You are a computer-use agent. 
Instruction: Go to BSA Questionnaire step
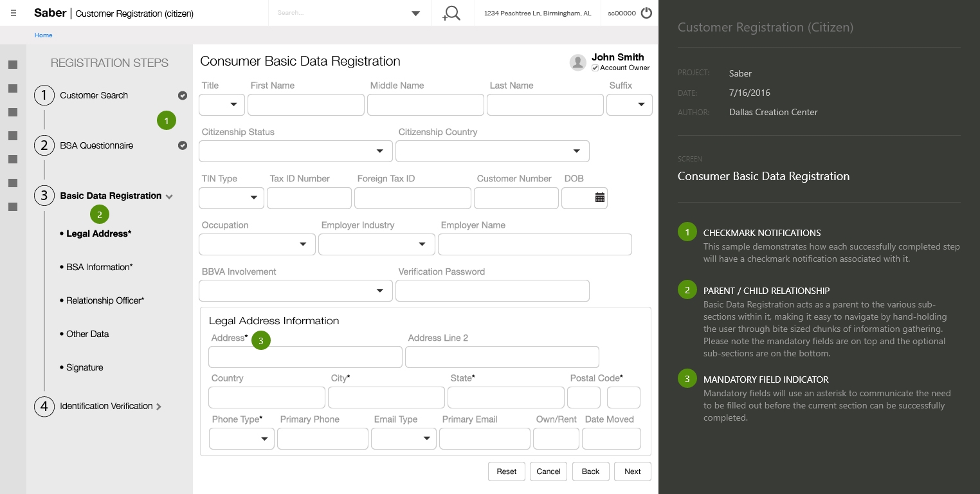96,145
